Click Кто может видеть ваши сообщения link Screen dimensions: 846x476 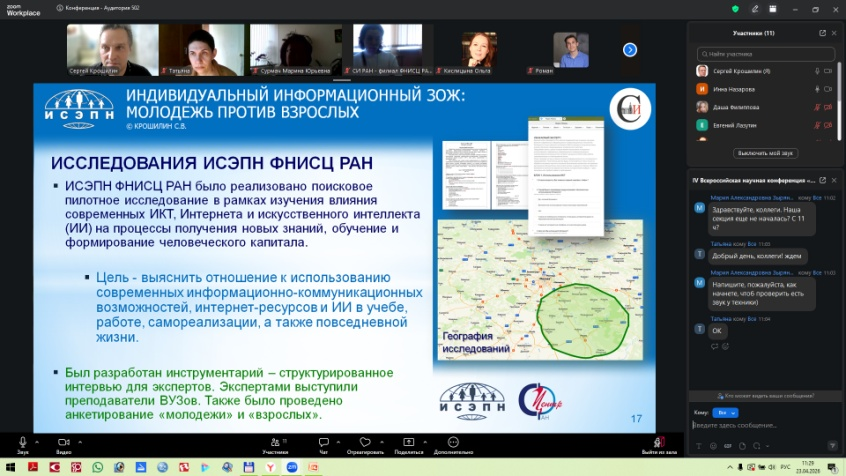765,396
